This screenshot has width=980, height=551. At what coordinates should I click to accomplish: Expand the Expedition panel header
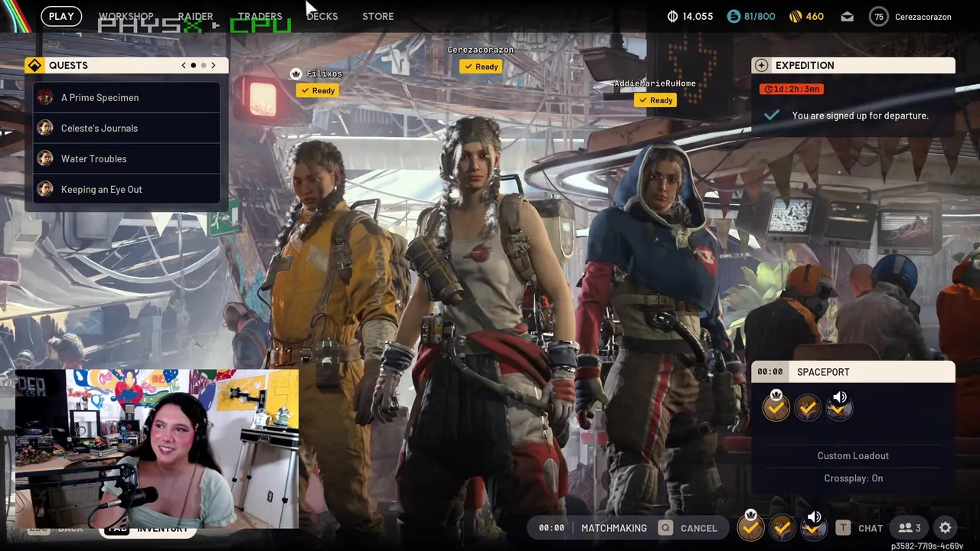pos(853,65)
